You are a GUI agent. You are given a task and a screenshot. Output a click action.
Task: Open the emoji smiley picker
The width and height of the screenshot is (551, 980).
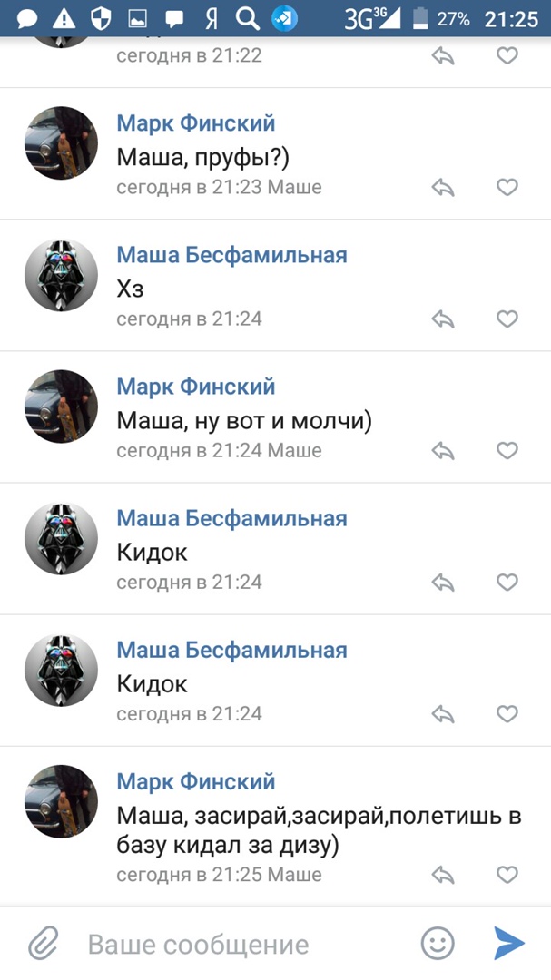tap(438, 944)
